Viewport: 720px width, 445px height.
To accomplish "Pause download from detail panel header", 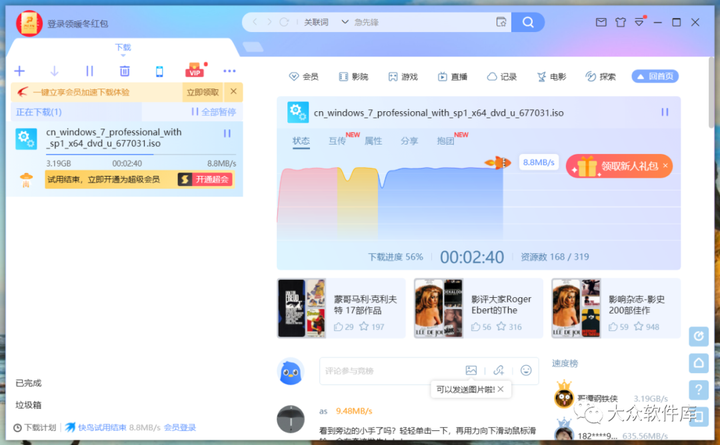I will [x=664, y=112].
